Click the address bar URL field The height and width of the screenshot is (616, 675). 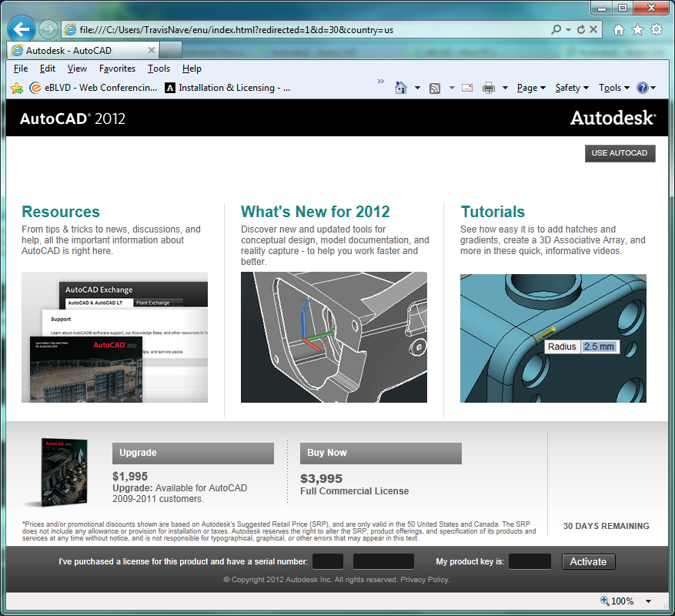[x=306, y=30]
